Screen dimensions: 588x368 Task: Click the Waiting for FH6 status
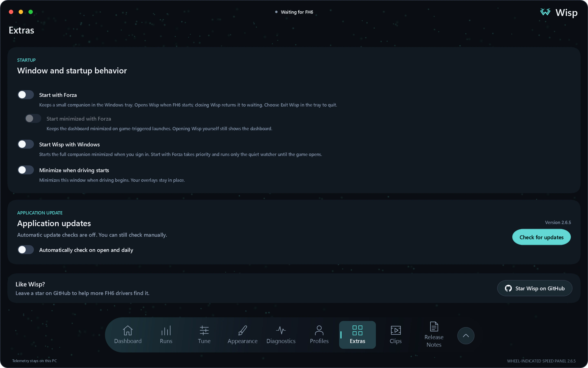(297, 12)
